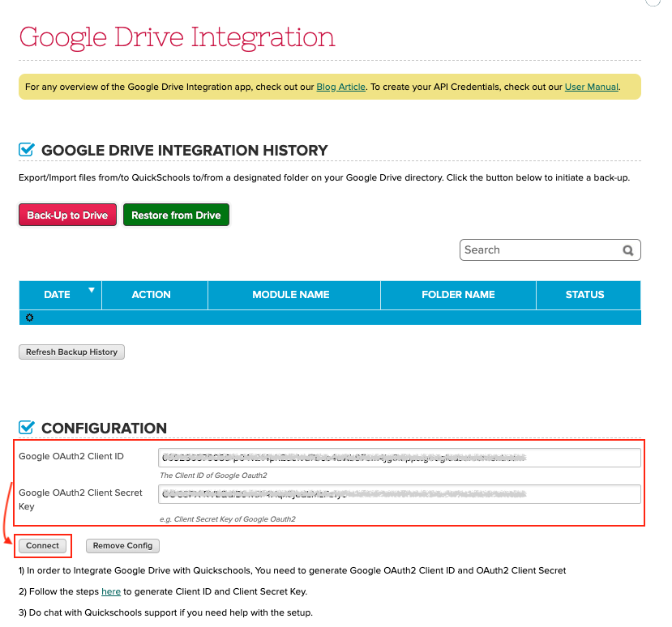Viewport: 672px width, 627px height.
Task: Click Refresh Backup History button
Action: pyautogui.click(x=71, y=352)
